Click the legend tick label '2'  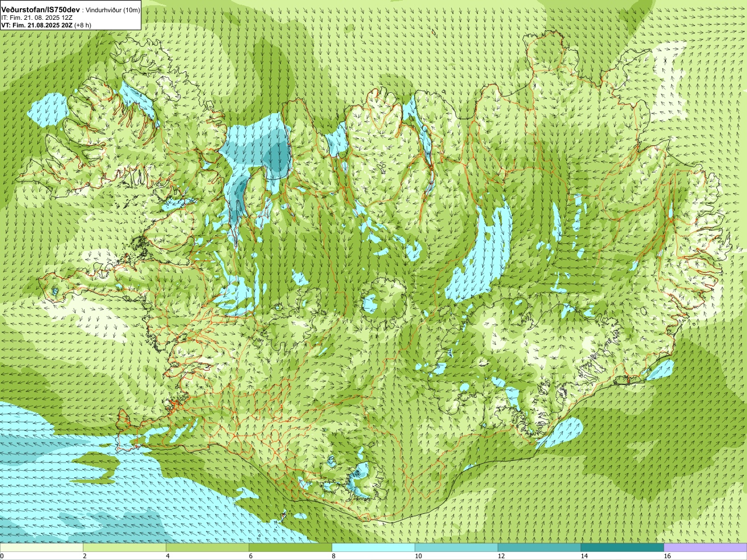[85, 556]
